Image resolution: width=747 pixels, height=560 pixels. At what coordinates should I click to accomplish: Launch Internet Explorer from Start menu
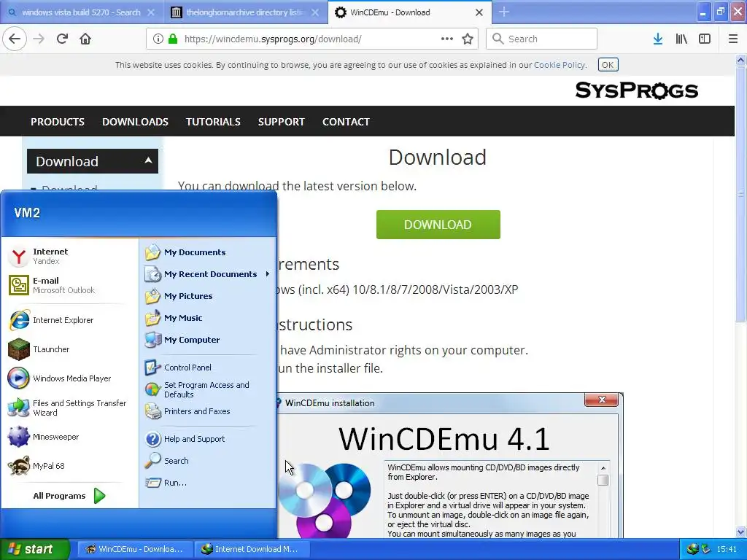coord(69,320)
